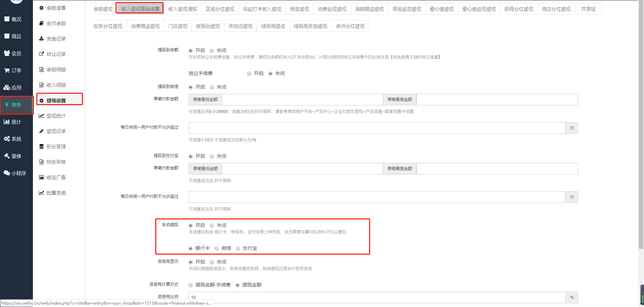
Task: Focus Alipay 单笔最低金额 input field
Action: tap(302, 169)
